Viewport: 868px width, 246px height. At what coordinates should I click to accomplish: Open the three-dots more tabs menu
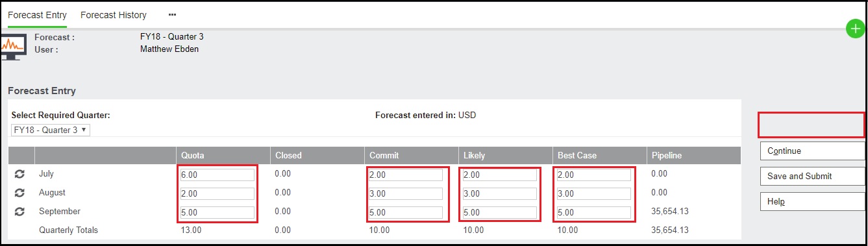tap(172, 14)
